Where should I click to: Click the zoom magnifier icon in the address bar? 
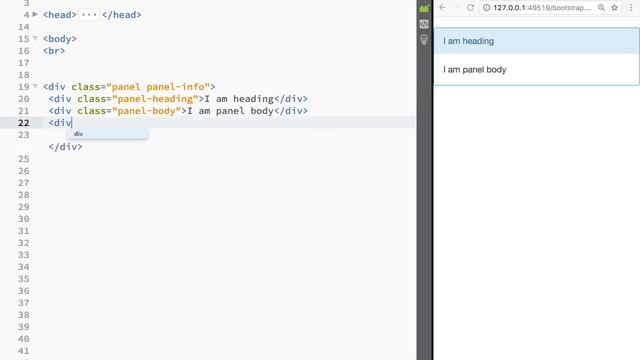pos(601,7)
